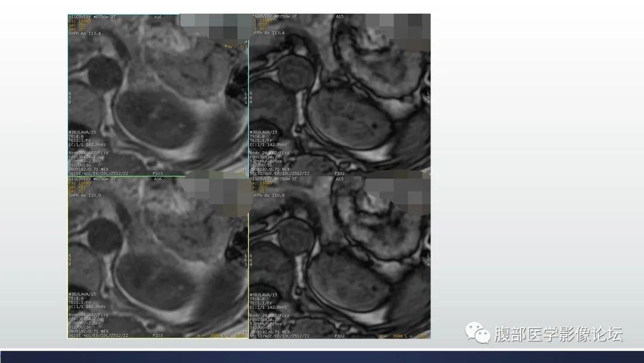This screenshot has width=644, height=363.
Task: Click 'A16' marker in bottom-left panel
Action: click(157, 179)
